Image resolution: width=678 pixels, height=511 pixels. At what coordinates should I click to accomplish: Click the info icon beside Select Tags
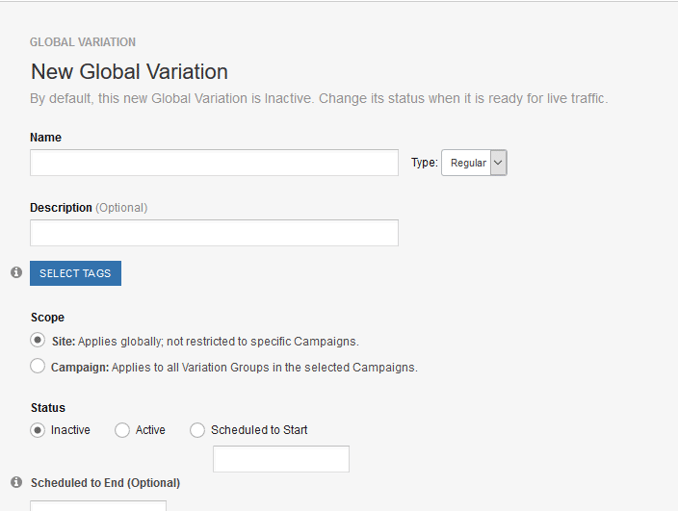pyautogui.click(x=16, y=272)
